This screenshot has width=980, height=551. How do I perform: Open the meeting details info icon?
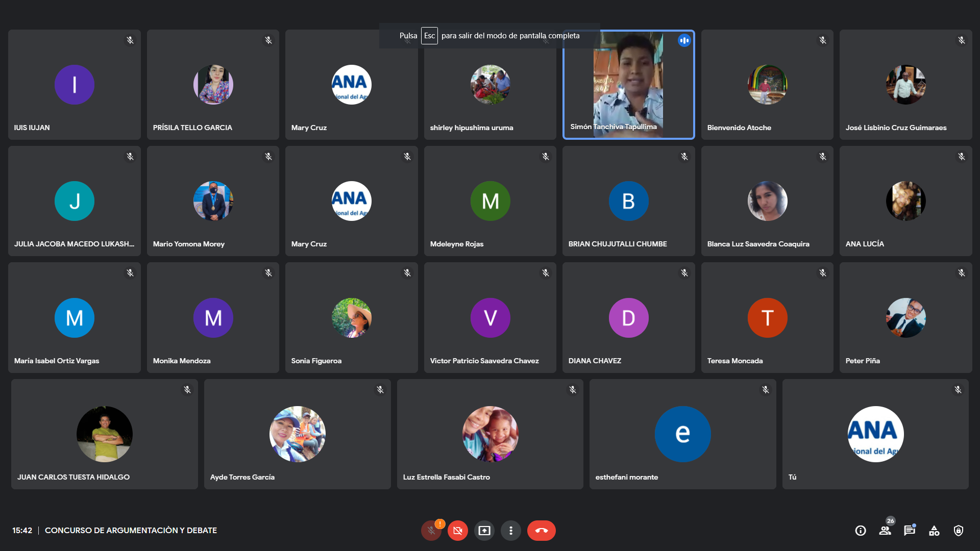(x=861, y=531)
